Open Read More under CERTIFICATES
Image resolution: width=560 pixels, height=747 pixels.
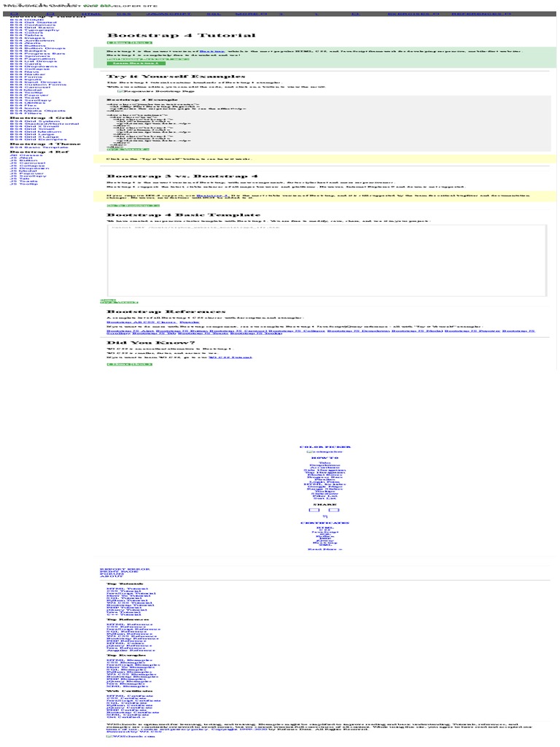(325, 549)
